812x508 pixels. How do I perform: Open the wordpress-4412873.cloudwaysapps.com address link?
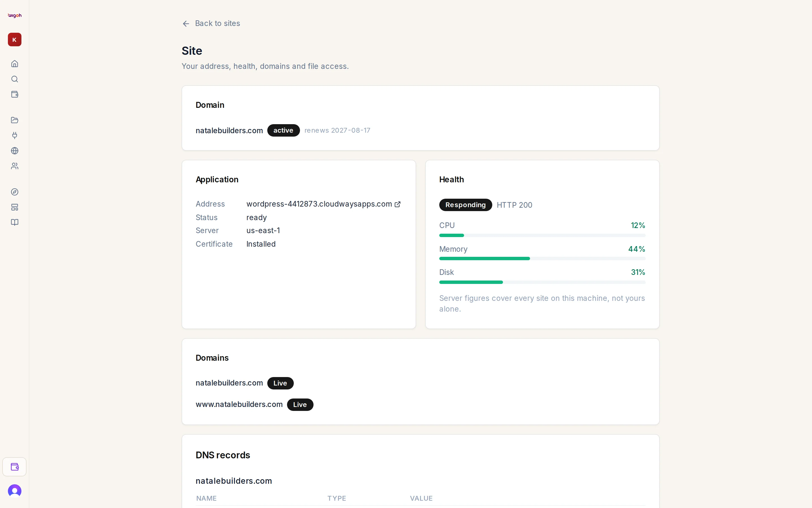pos(319,204)
